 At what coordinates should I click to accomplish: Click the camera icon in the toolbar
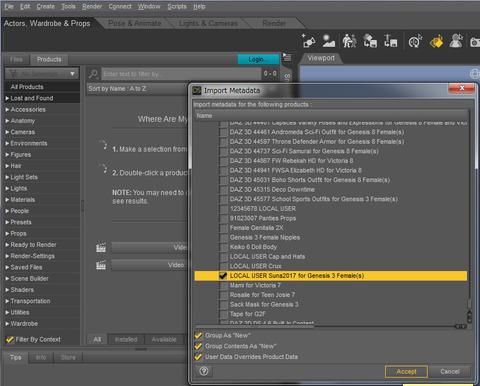click(x=475, y=42)
